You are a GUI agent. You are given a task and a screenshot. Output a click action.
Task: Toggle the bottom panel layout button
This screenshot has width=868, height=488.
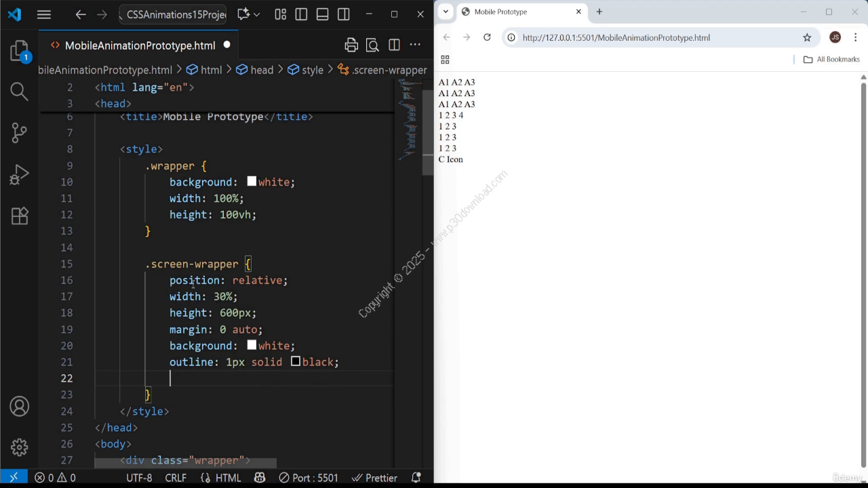pyautogui.click(x=323, y=14)
